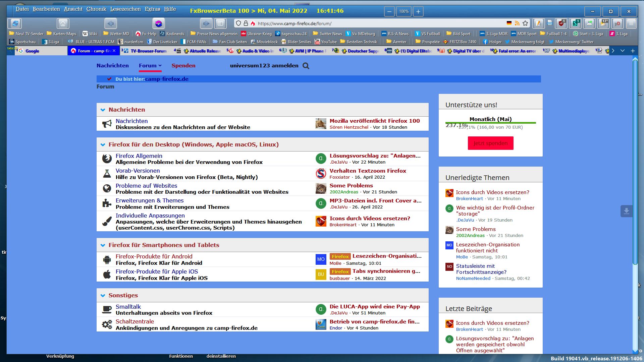
Task: Collapse the Nachrichten forum category
Action: tap(103, 110)
